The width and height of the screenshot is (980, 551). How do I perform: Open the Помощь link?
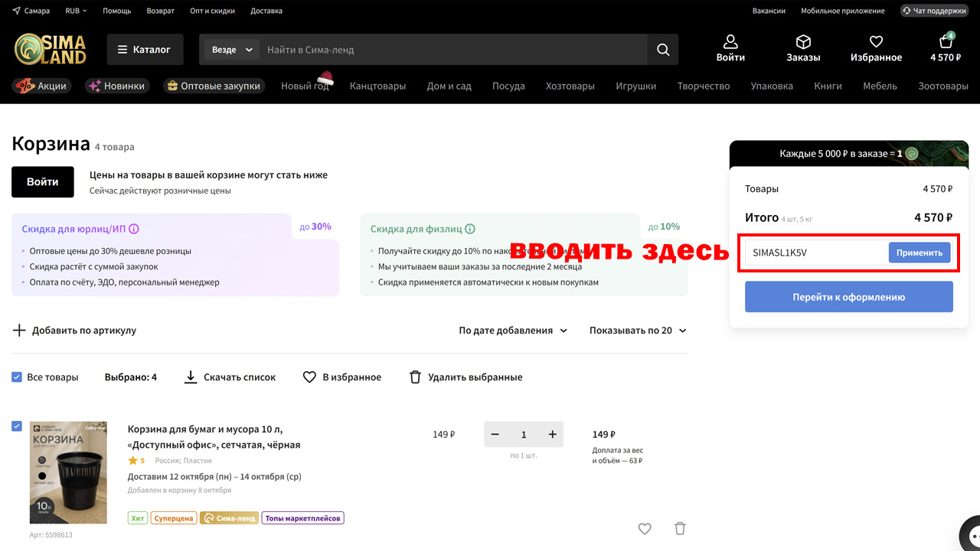(116, 11)
